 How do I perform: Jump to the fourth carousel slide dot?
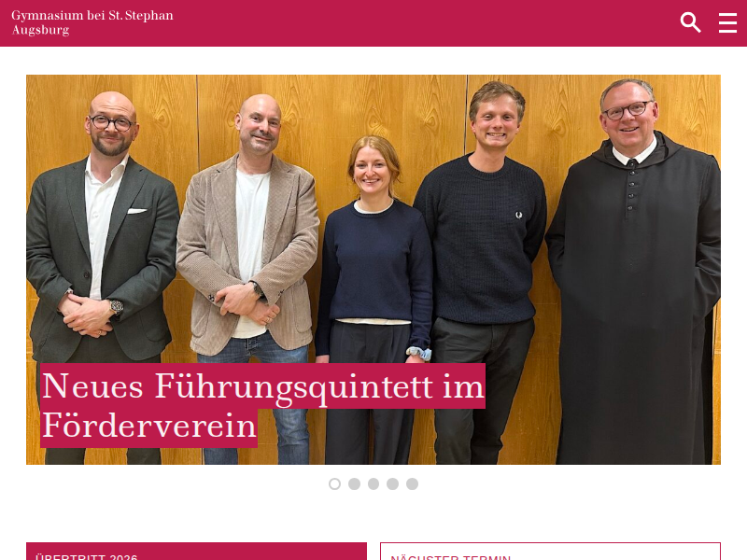392,483
